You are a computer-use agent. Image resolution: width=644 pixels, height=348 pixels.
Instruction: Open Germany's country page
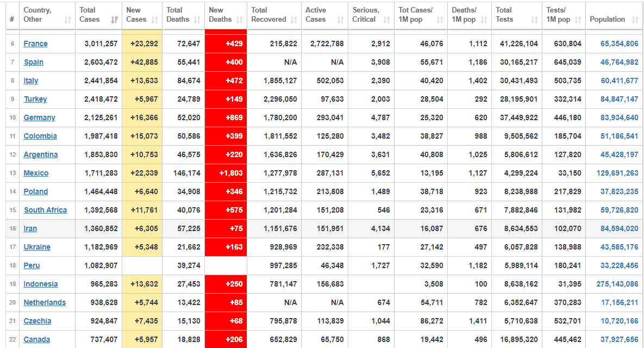click(40, 117)
